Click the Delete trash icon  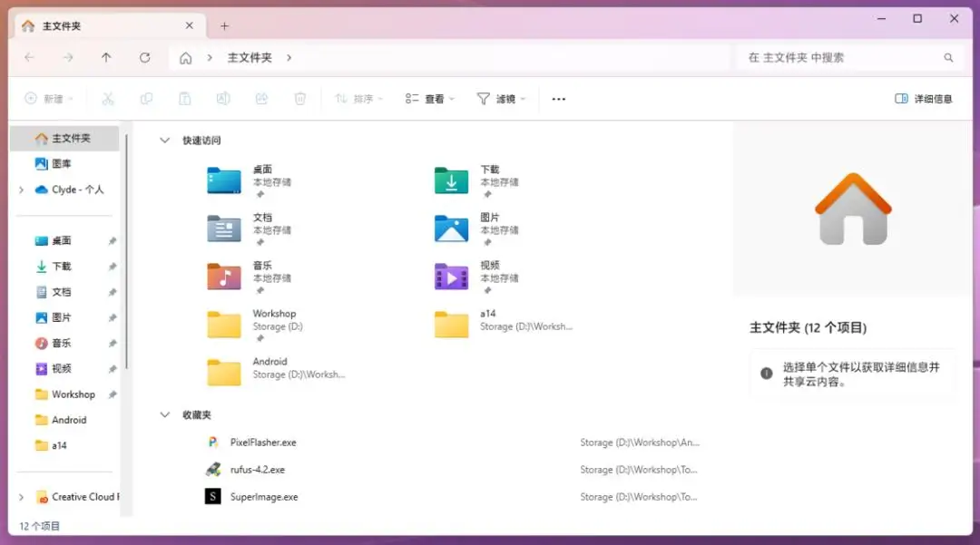tap(299, 98)
